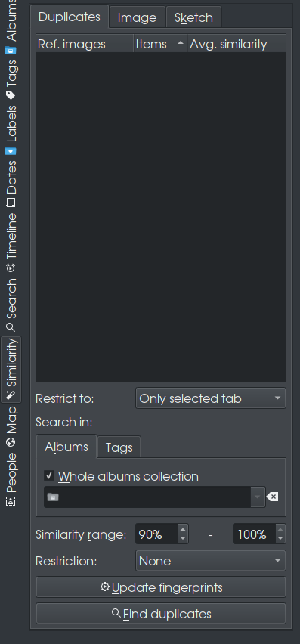This screenshot has width=300, height=644.
Task: Open the Tags sidebar panel
Action: (x=11, y=79)
